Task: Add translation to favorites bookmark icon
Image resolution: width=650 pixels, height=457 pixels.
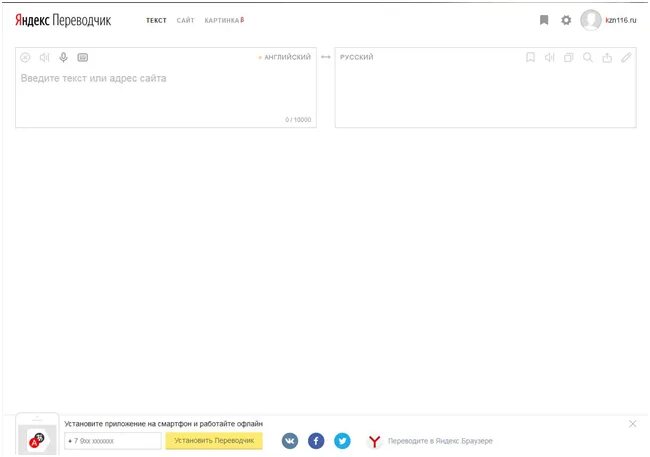Action: (x=530, y=57)
